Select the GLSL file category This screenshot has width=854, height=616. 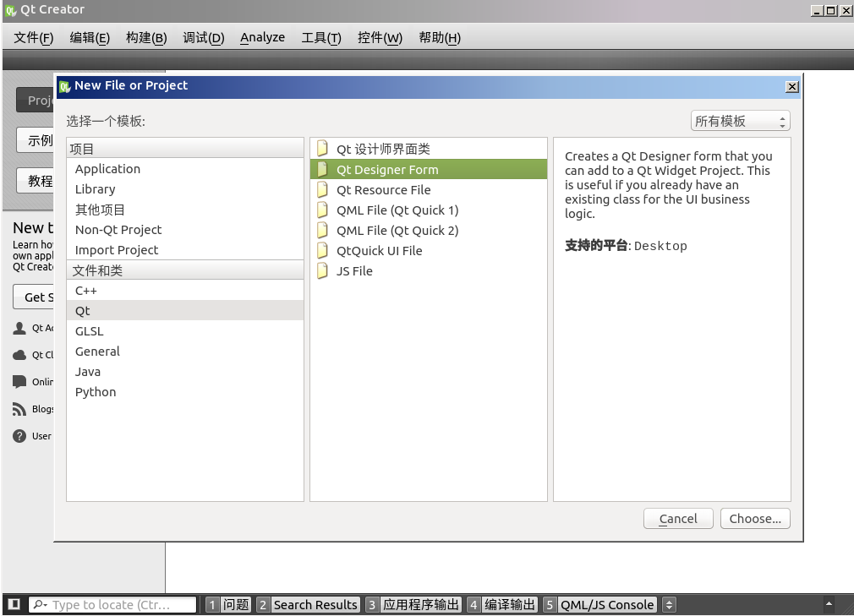(x=185, y=331)
